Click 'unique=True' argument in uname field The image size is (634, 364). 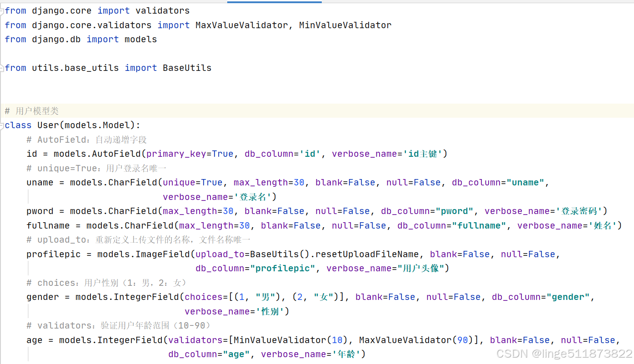click(x=193, y=182)
